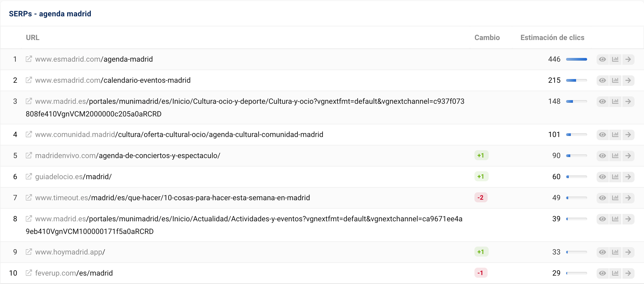Click arrow icon for guiadelocio.es row
Image resolution: width=644 pixels, height=284 pixels.
(x=628, y=177)
